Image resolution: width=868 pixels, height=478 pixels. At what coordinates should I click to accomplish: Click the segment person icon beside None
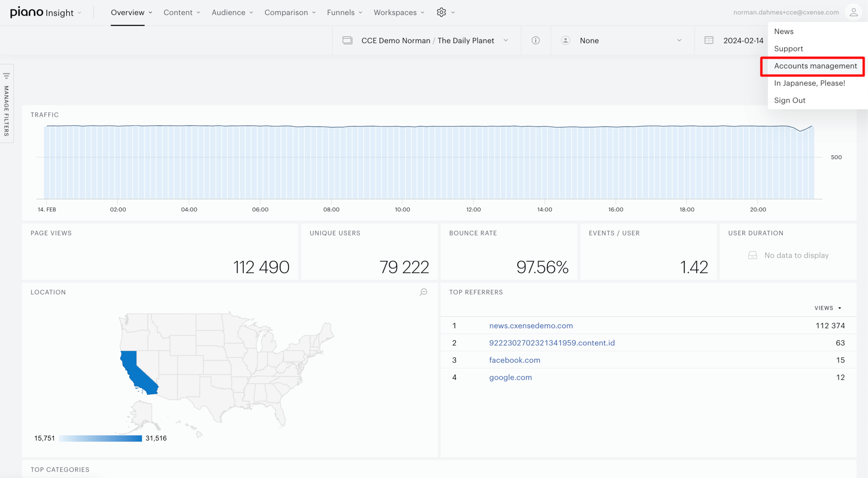click(x=566, y=40)
